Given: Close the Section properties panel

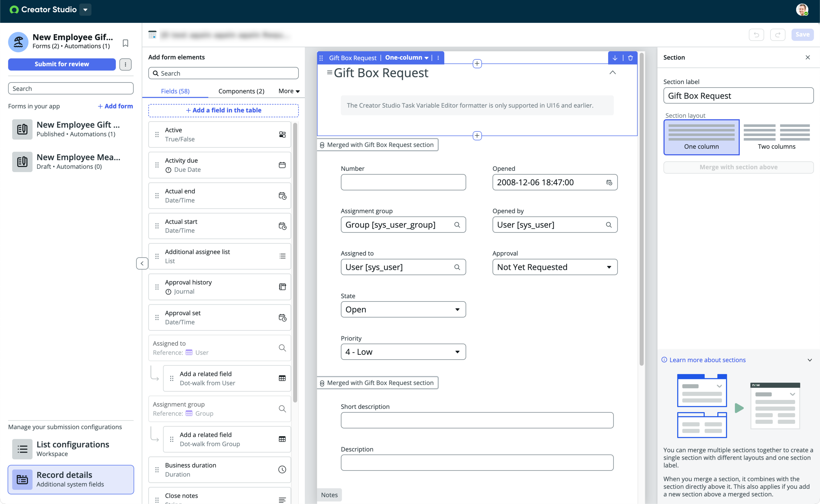Looking at the screenshot, I should [808, 57].
